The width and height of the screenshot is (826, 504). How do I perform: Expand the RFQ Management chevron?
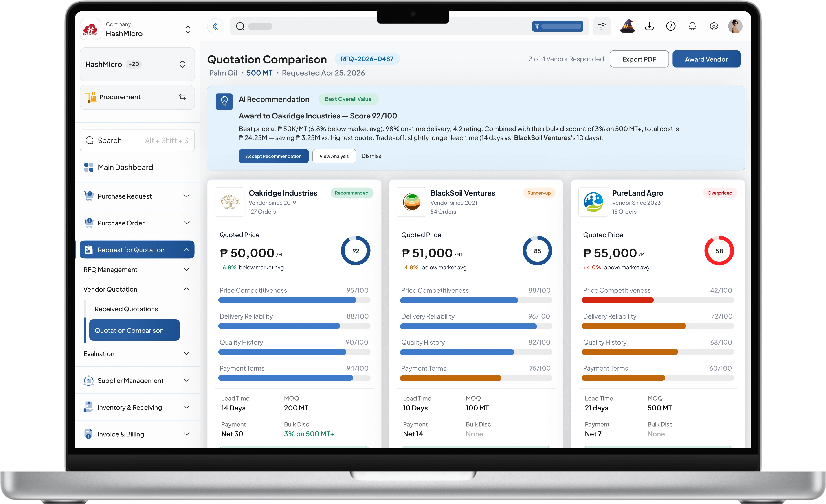186,269
